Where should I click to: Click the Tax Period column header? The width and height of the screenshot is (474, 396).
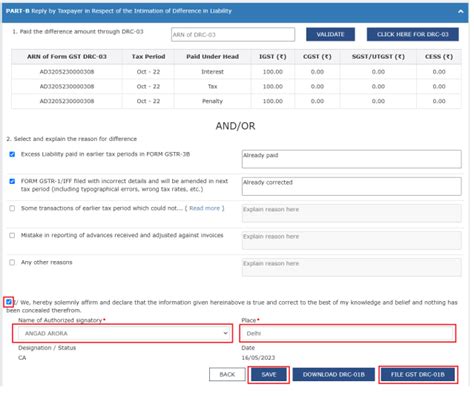click(x=148, y=57)
